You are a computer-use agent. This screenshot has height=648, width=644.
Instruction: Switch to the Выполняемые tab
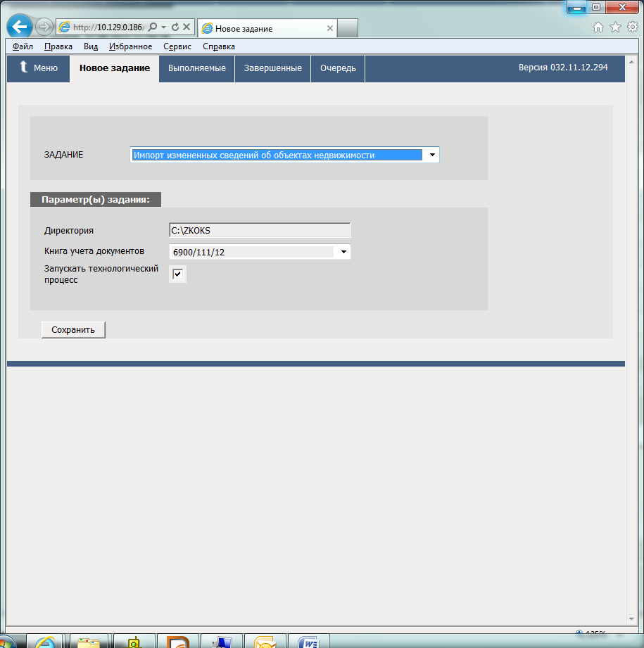pyautogui.click(x=197, y=68)
